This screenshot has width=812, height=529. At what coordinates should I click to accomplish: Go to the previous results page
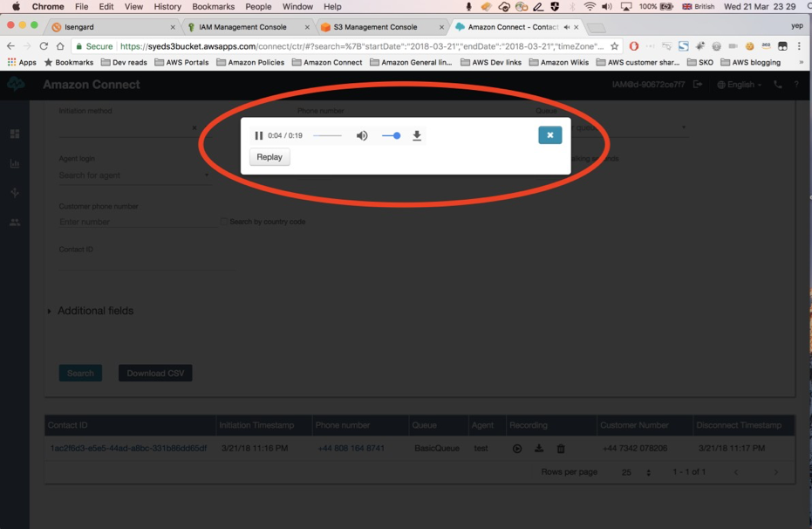(x=736, y=472)
